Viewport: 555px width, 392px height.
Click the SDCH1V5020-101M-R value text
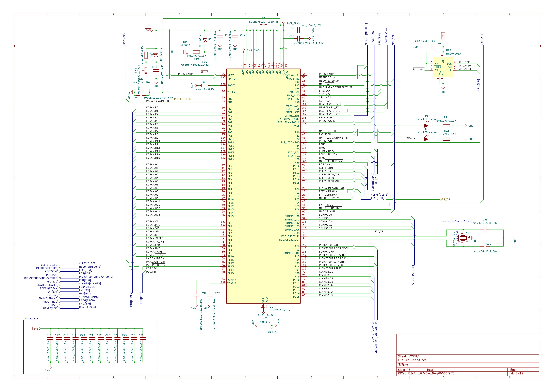tap(263, 22)
